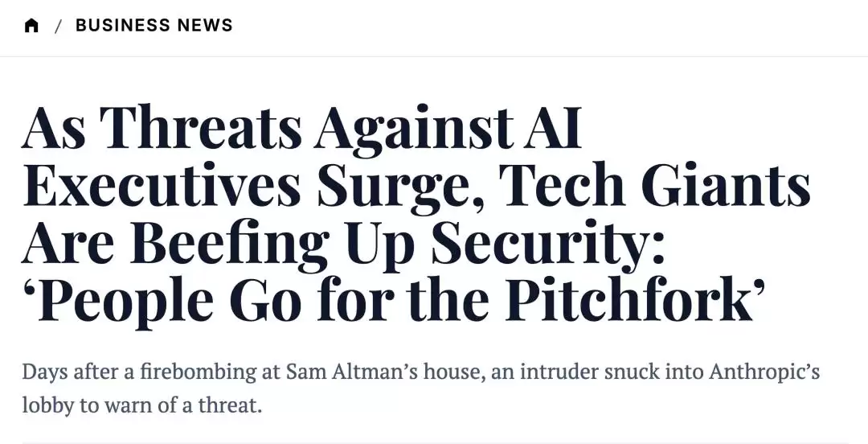Click the word 'Surge,' in the headline
Image resolution: width=868 pixels, height=444 pixels.
(x=400, y=187)
